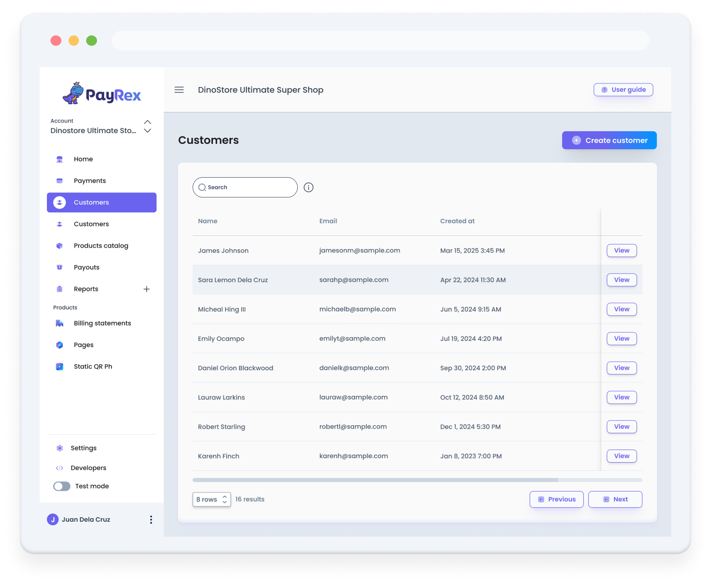The image size is (711, 588).
Task: Enable the Test mode toggle
Action: coord(62,486)
